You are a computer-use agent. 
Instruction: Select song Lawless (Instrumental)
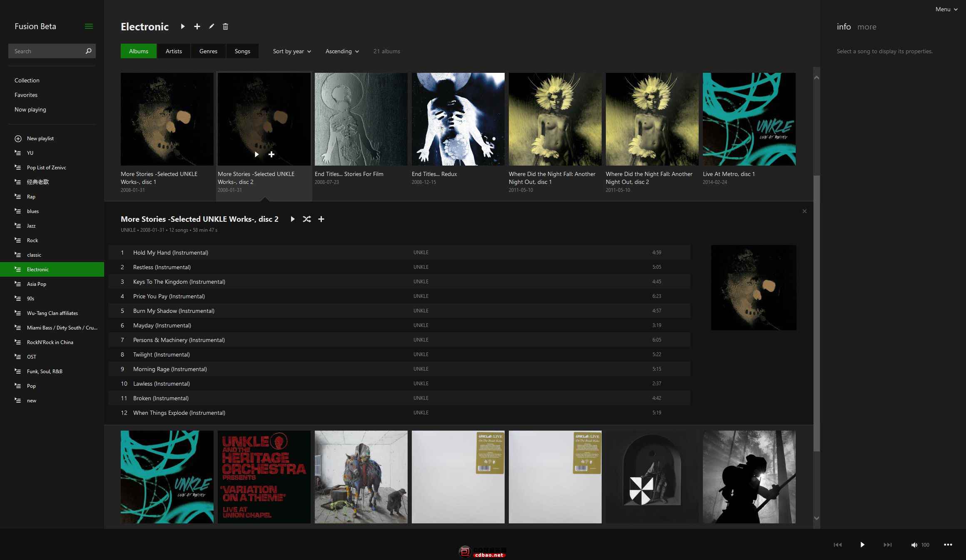click(399, 384)
